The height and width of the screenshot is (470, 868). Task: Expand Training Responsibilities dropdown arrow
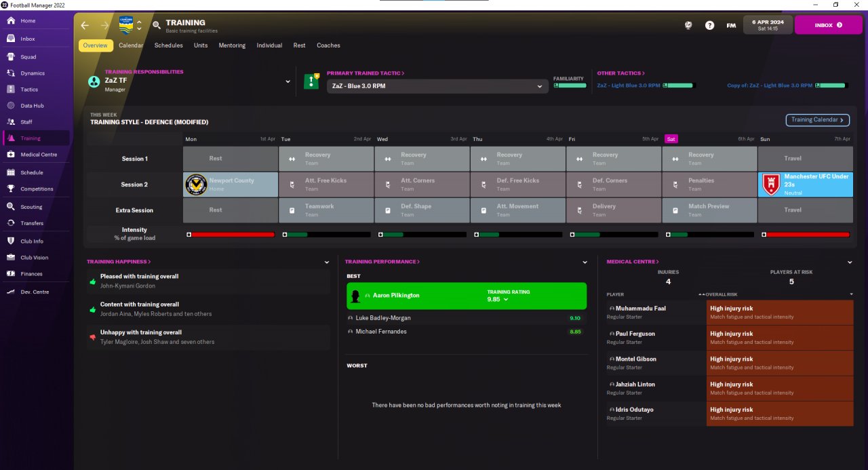[x=288, y=81]
